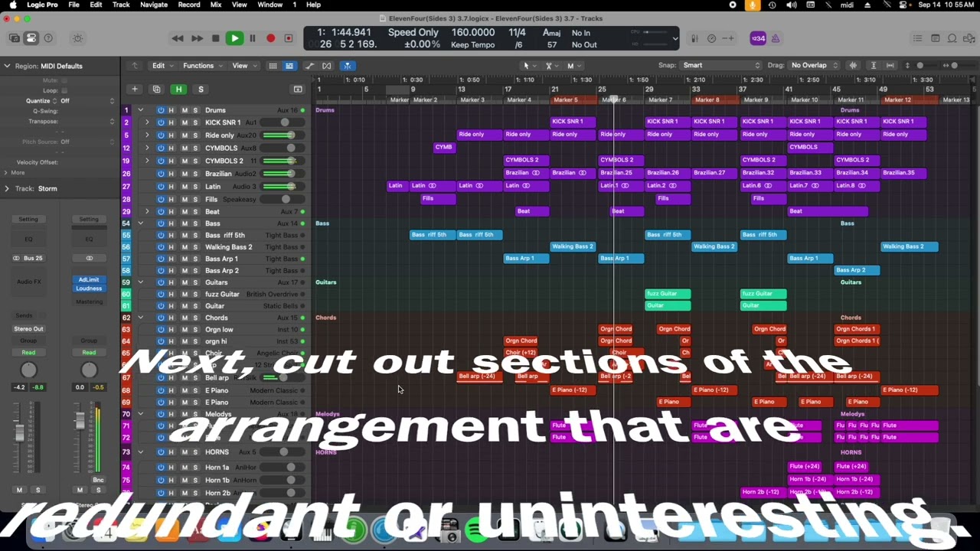
Task: Pause playback with the Pause button
Action: (x=252, y=38)
